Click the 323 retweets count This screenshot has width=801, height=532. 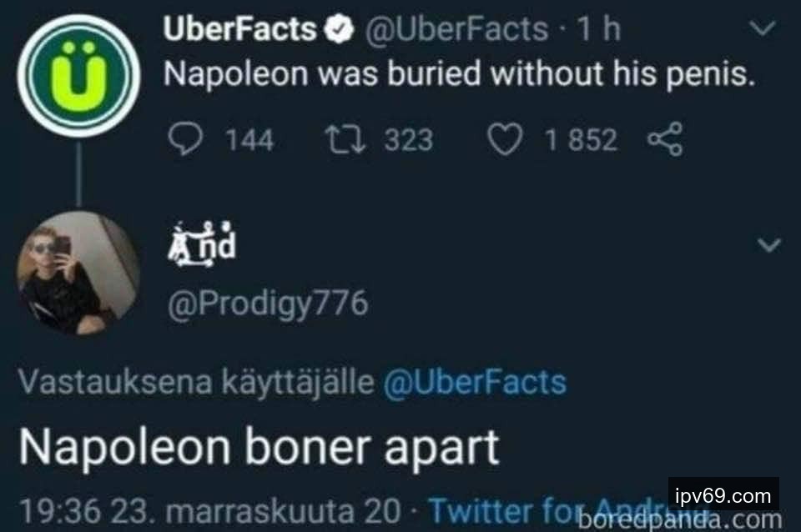[x=408, y=139]
